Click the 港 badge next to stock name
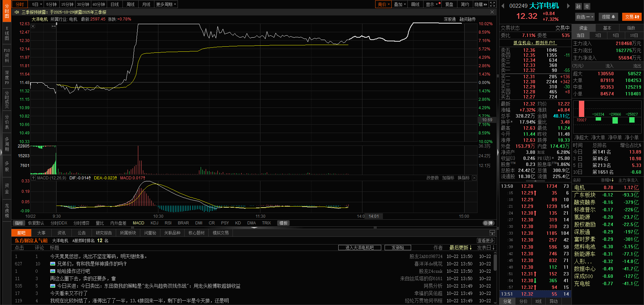Screen dimensions: 644x305 (587, 6)
